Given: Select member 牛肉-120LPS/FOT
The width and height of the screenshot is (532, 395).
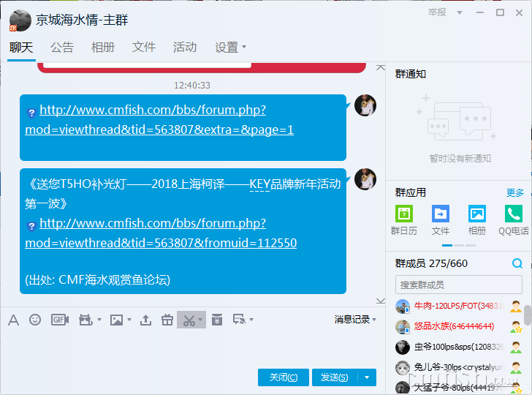Looking at the screenshot, I should coord(458,306).
